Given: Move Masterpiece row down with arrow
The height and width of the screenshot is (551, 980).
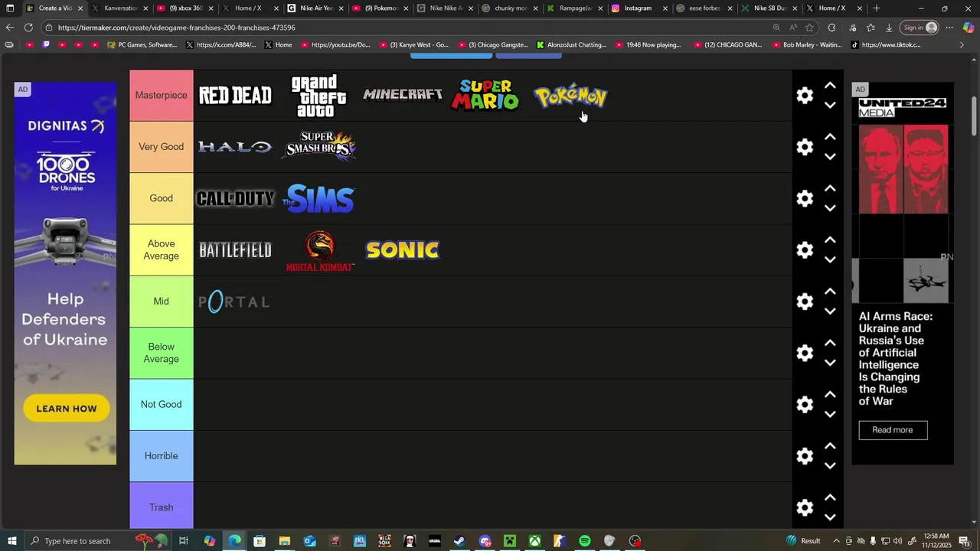Looking at the screenshot, I should click(830, 106).
